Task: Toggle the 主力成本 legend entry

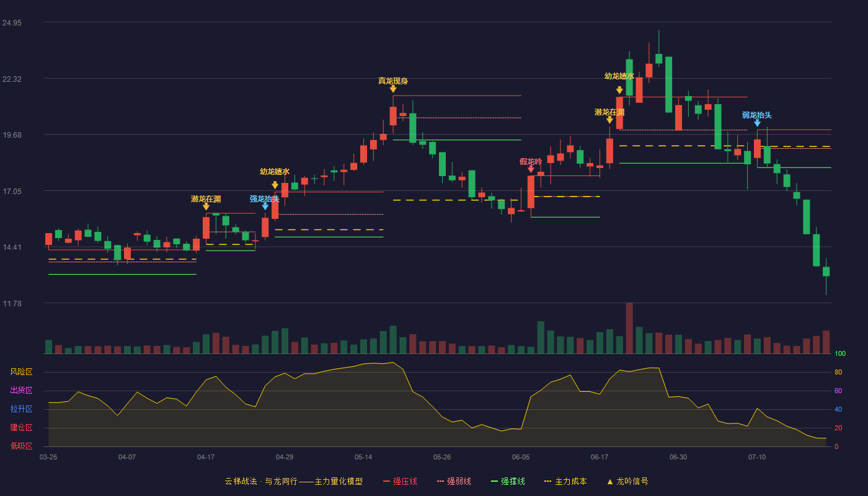Action: [565, 481]
